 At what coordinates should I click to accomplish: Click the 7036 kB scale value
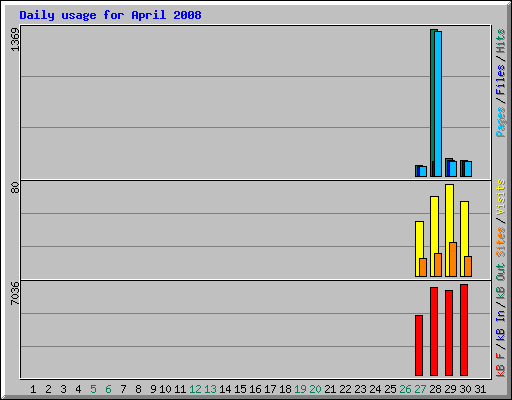(x=15, y=293)
